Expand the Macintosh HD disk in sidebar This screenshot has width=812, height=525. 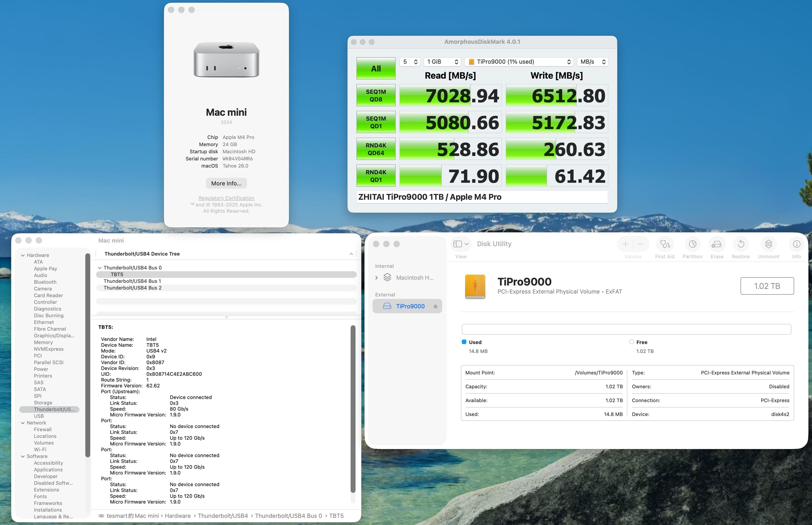376,278
